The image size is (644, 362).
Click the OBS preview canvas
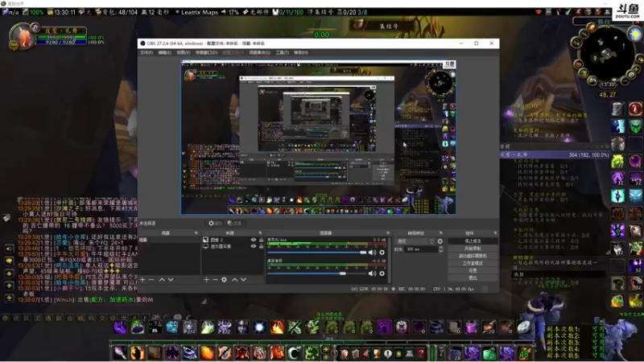coord(318,137)
